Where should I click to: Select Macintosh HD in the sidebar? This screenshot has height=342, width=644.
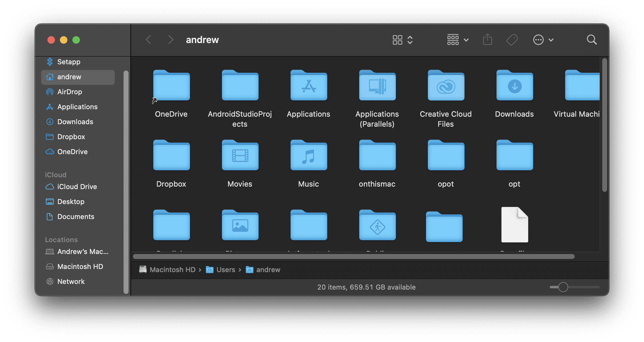(x=78, y=266)
